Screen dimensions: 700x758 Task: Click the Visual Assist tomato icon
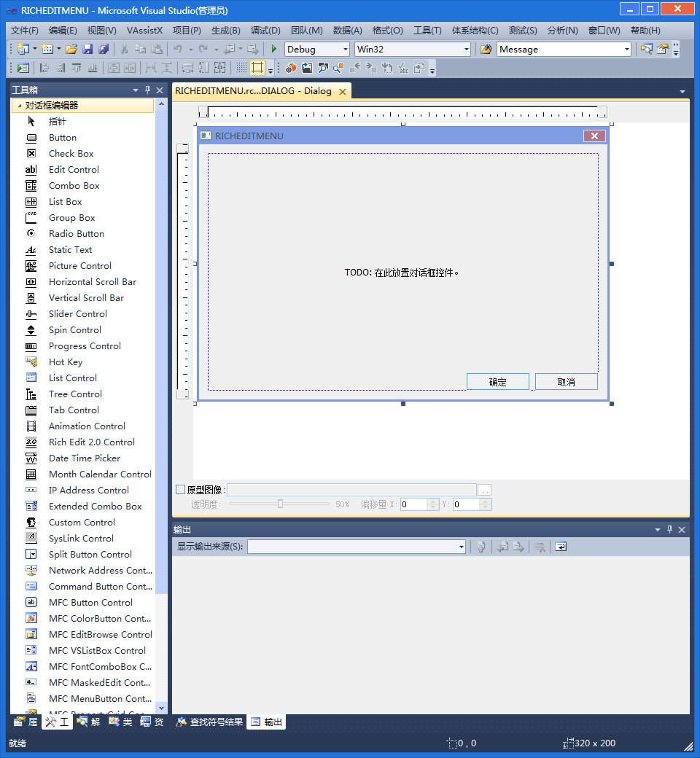click(x=291, y=68)
